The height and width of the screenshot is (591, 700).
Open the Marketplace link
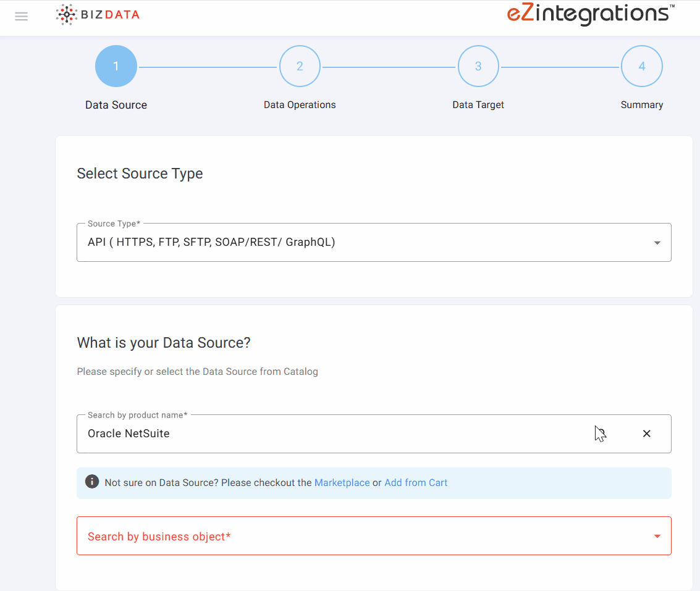(342, 483)
